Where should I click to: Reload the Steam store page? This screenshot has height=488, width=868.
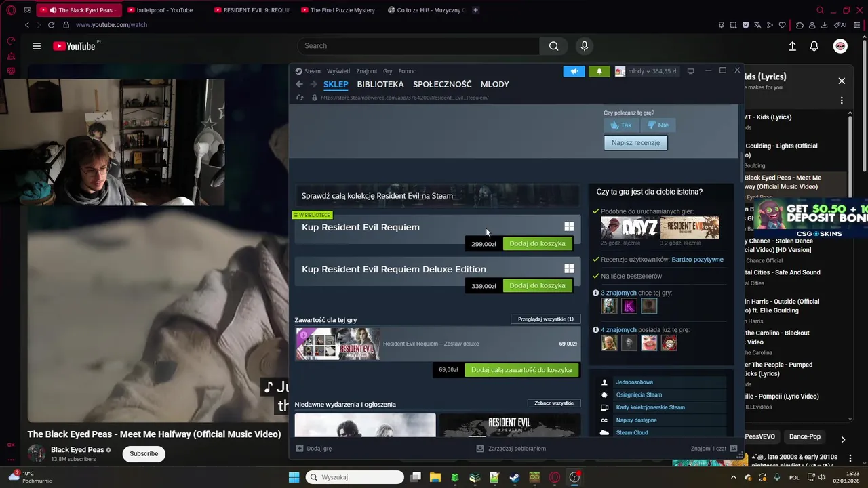pos(299,98)
